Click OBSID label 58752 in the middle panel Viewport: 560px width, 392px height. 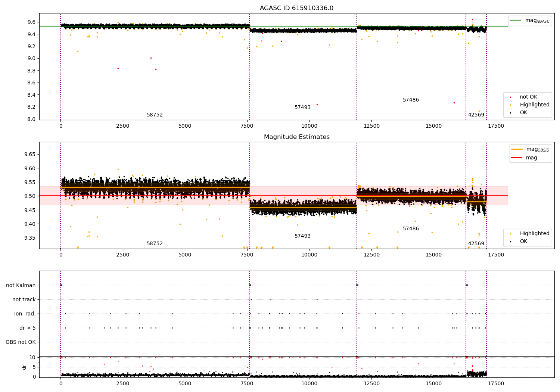click(155, 244)
